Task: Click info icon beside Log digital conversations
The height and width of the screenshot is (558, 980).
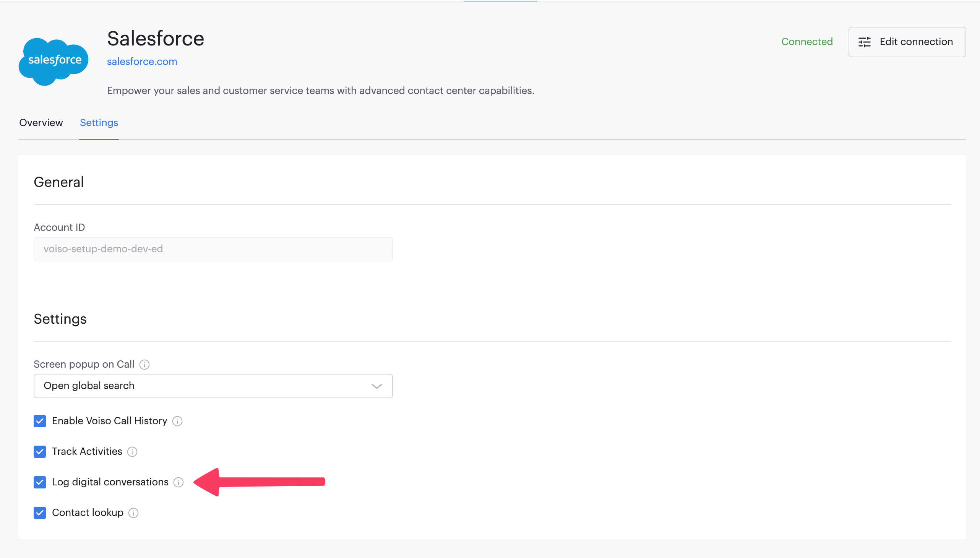Action: click(x=178, y=482)
